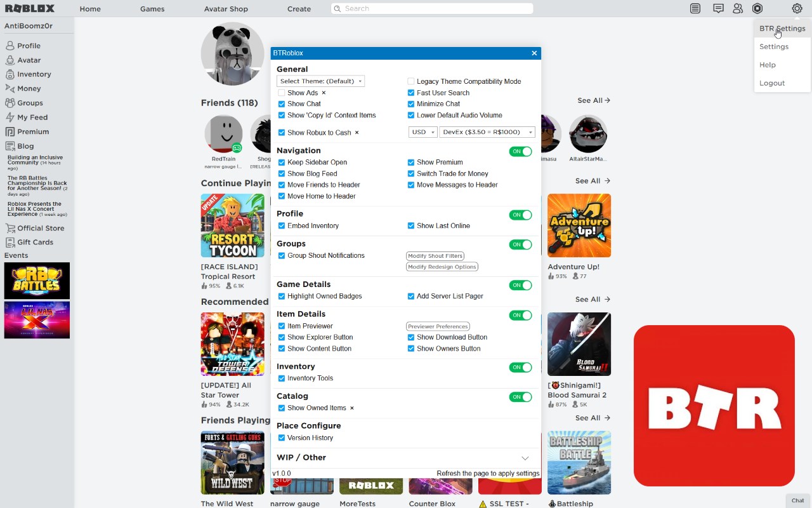Image resolution: width=812 pixels, height=508 pixels.
Task: Click the Inventory sidebar icon
Action: tap(10, 74)
